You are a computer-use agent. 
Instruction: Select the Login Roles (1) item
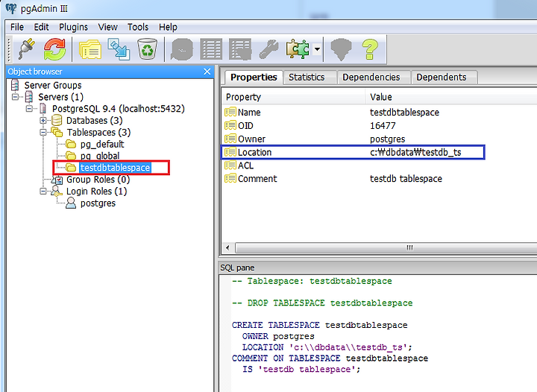coord(96,192)
